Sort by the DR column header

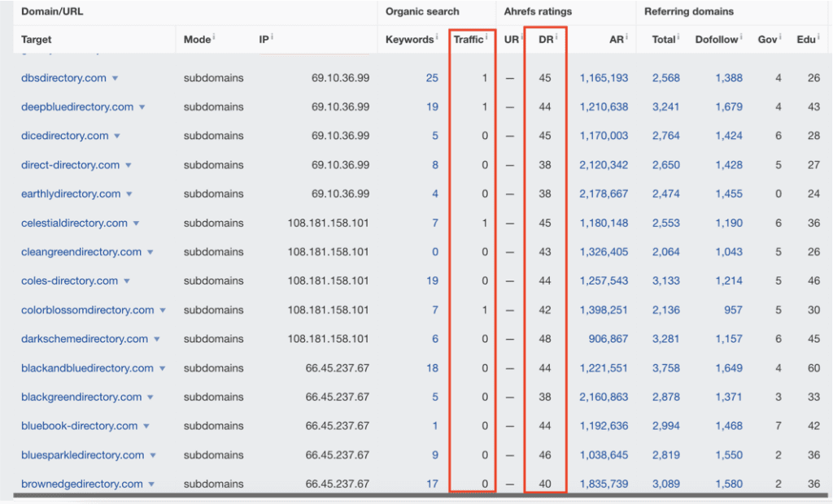click(x=546, y=40)
